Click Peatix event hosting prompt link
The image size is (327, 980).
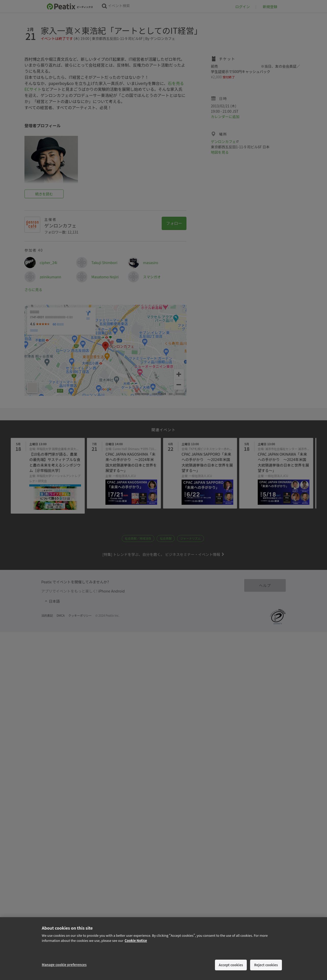[75, 582]
